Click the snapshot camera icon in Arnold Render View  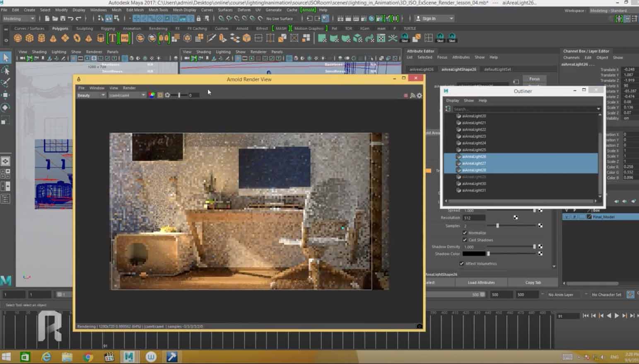pos(419,326)
